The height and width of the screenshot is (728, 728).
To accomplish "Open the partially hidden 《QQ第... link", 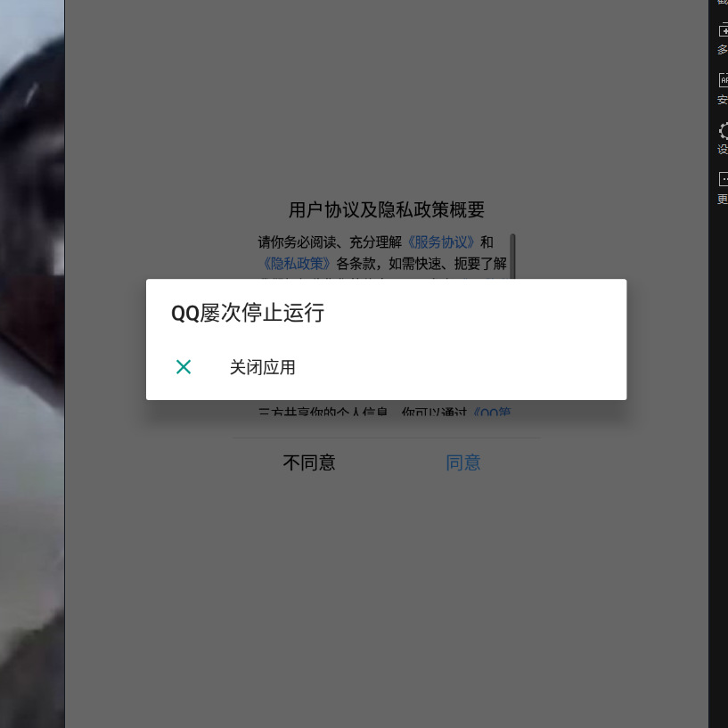I will 493,412.
